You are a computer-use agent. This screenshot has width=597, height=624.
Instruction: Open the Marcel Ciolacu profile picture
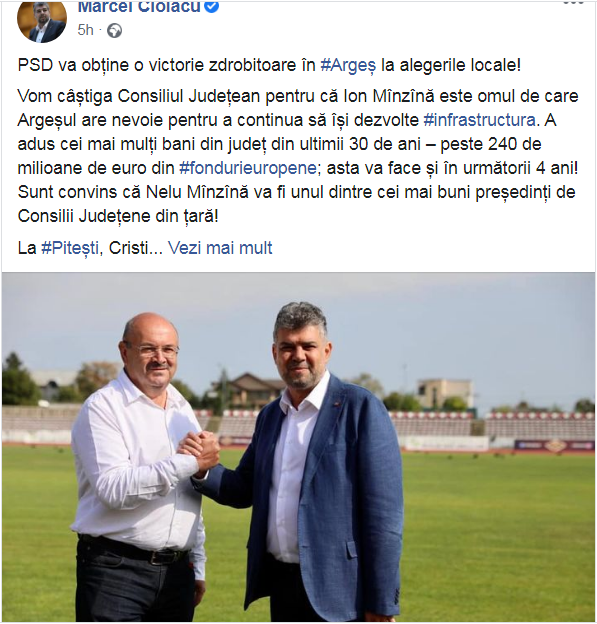click(42, 21)
